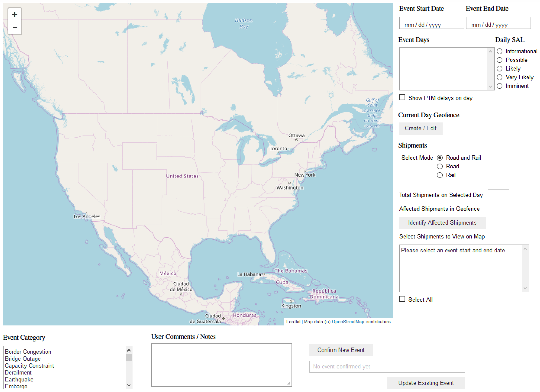Select the Imminent SAL option
The height and width of the screenshot is (392, 540).
(x=499, y=86)
